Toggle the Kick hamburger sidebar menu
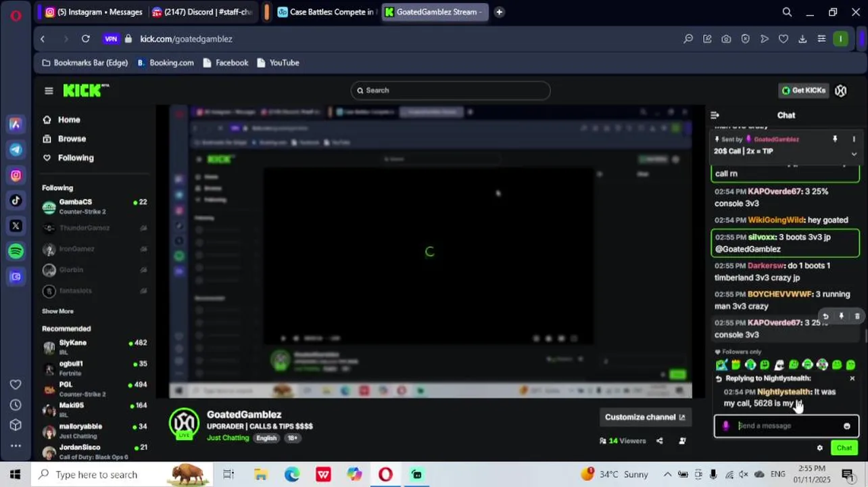This screenshot has width=868, height=487. tap(49, 90)
